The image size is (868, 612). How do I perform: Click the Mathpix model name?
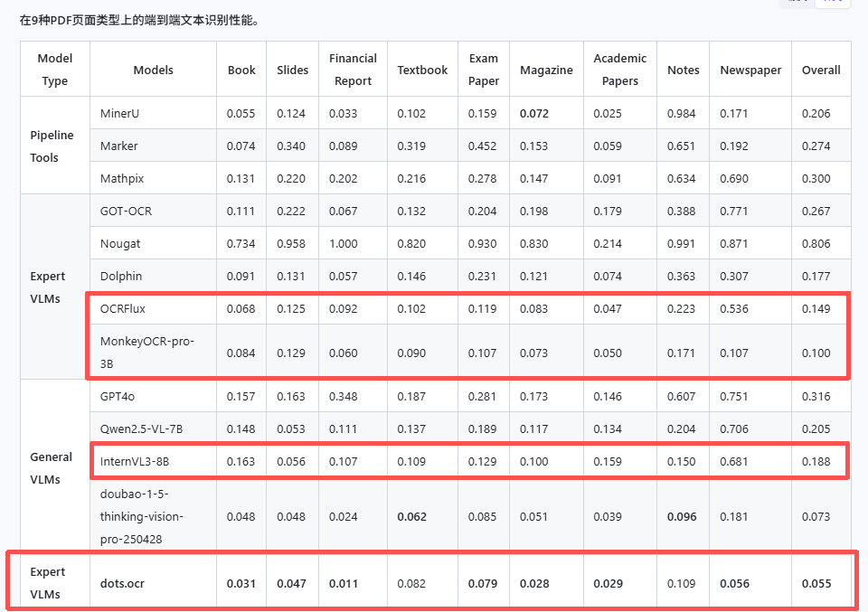[122, 179]
